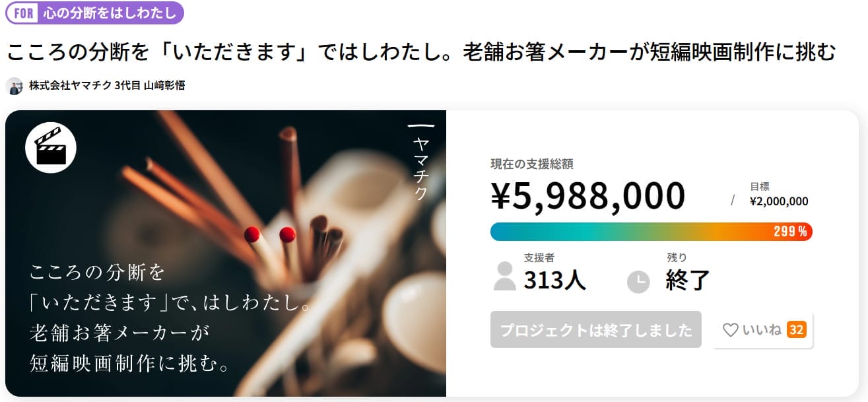Image resolution: width=868 pixels, height=402 pixels.
Task: Click the ¥2,000,000 goal amount
Action: 779,202
